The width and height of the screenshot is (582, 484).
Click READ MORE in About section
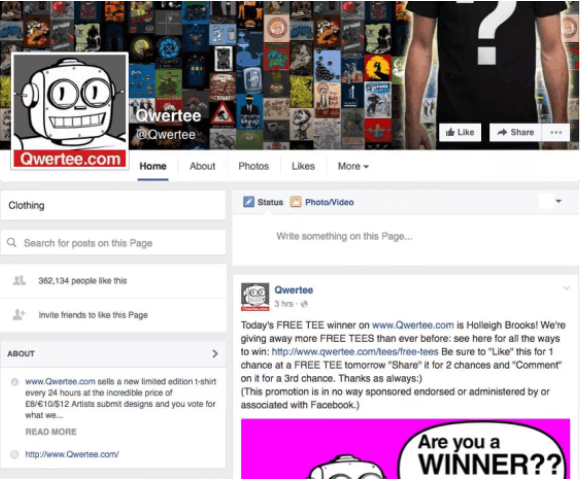pyautogui.click(x=51, y=432)
